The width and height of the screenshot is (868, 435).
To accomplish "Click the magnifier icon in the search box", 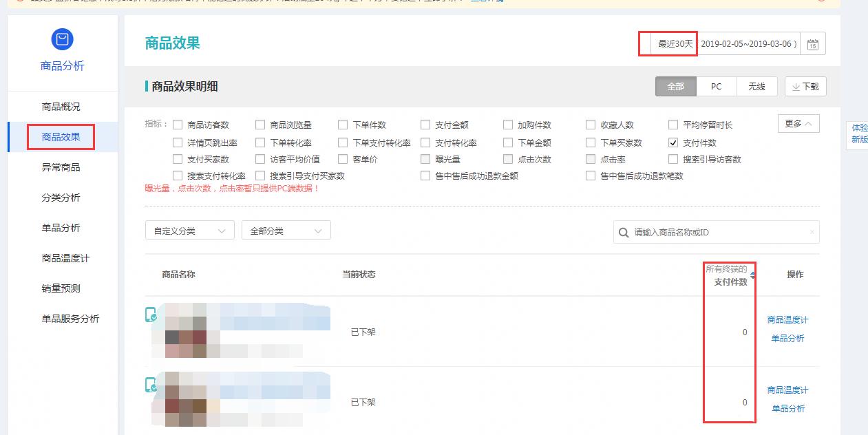I will (x=623, y=232).
